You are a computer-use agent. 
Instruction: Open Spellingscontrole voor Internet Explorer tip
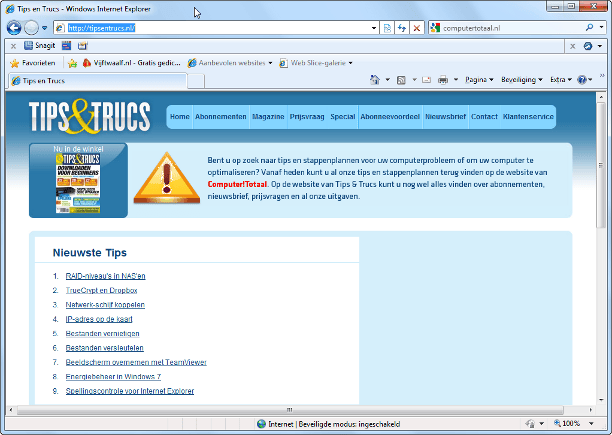[130, 391]
